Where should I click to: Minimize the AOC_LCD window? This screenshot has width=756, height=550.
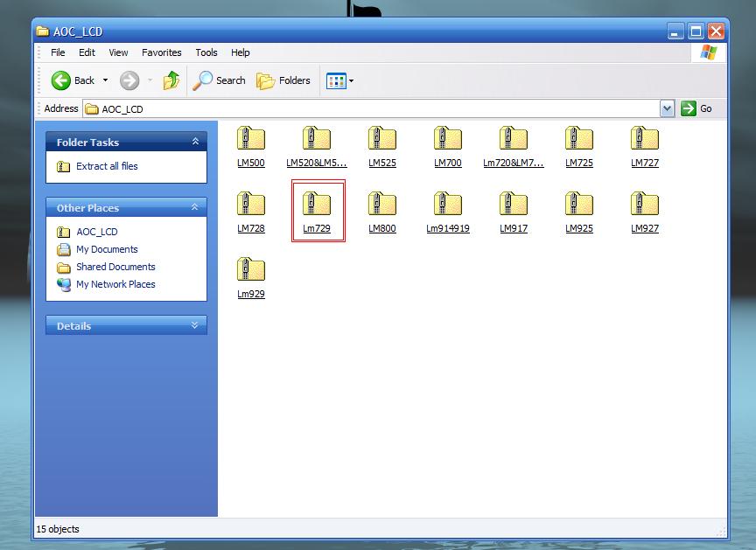675,31
